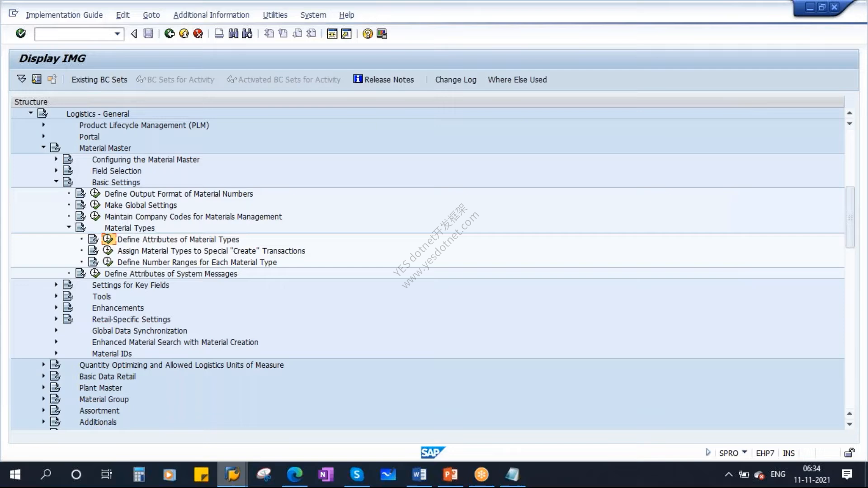The width and height of the screenshot is (868, 488).
Task: Click the Find Next binoculars icon
Action: 247,33
